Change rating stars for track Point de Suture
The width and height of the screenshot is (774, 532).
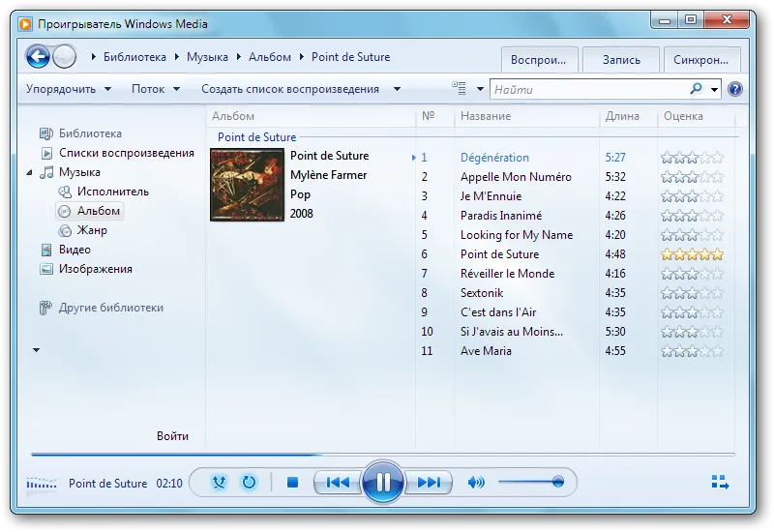pyautogui.click(x=692, y=254)
